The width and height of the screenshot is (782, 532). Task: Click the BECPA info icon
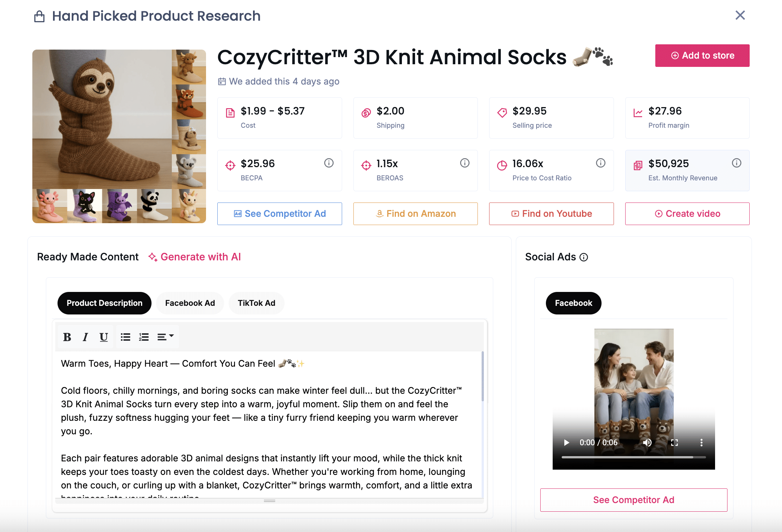(x=329, y=163)
